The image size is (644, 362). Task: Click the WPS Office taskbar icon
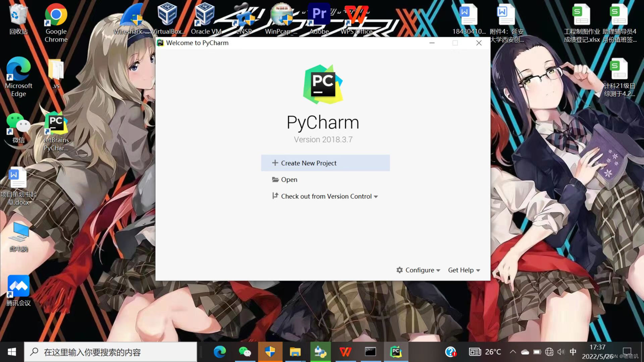point(345,352)
